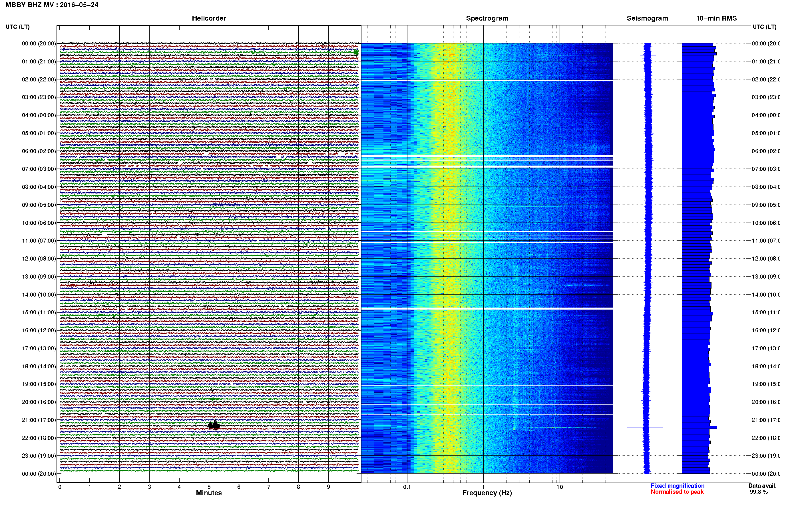Click the right UTC (LT) axis label
The width and height of the screenshot is (812, 508).
coord(764,27)
